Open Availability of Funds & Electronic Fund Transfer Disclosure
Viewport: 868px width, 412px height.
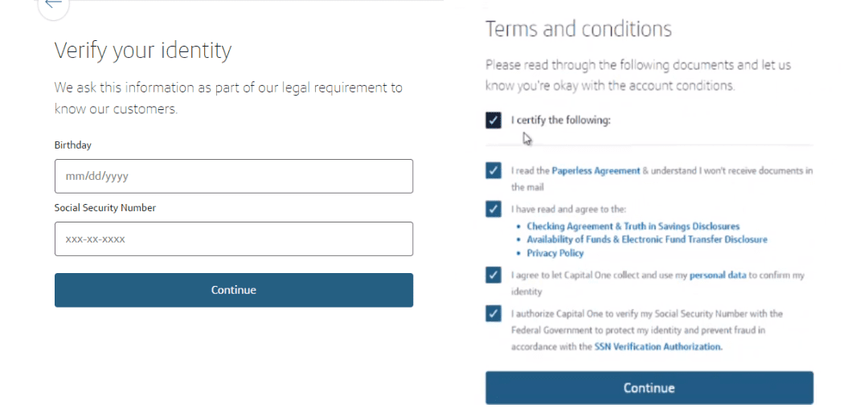pos(646,239)
